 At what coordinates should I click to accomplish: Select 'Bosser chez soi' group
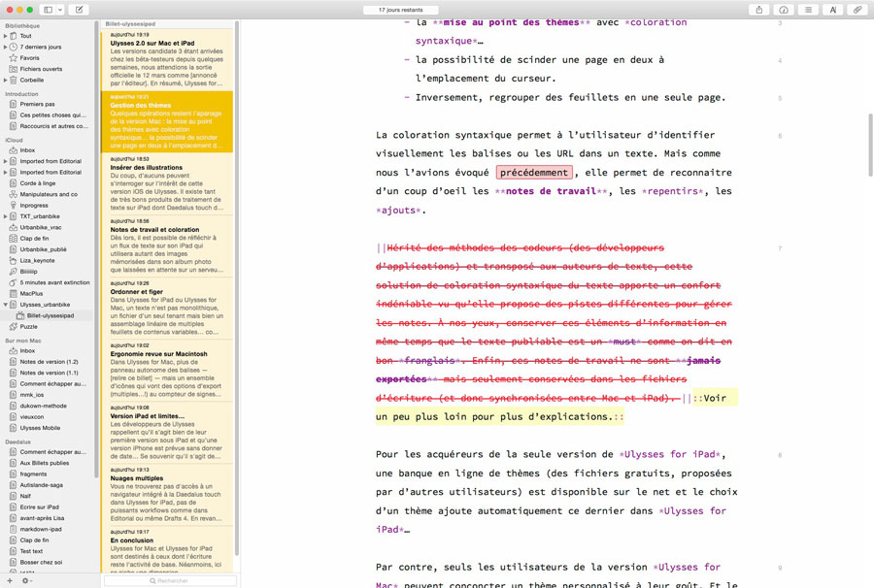41,563
